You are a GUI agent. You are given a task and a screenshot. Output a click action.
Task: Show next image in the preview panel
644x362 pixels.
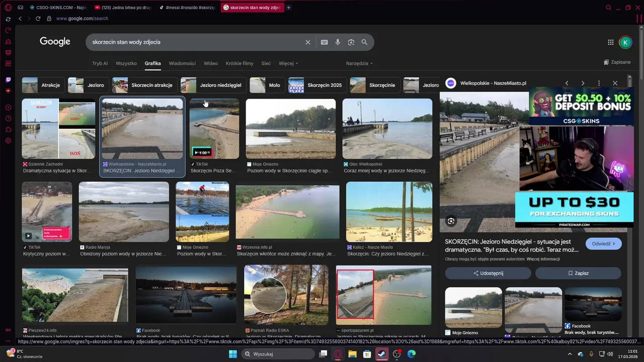(x=583, y=83)
